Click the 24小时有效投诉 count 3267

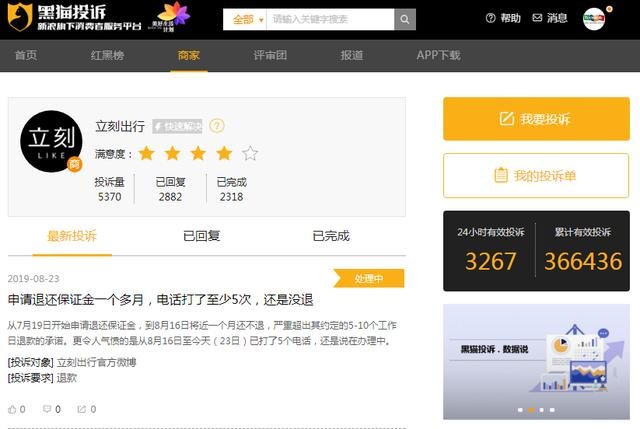490,261
